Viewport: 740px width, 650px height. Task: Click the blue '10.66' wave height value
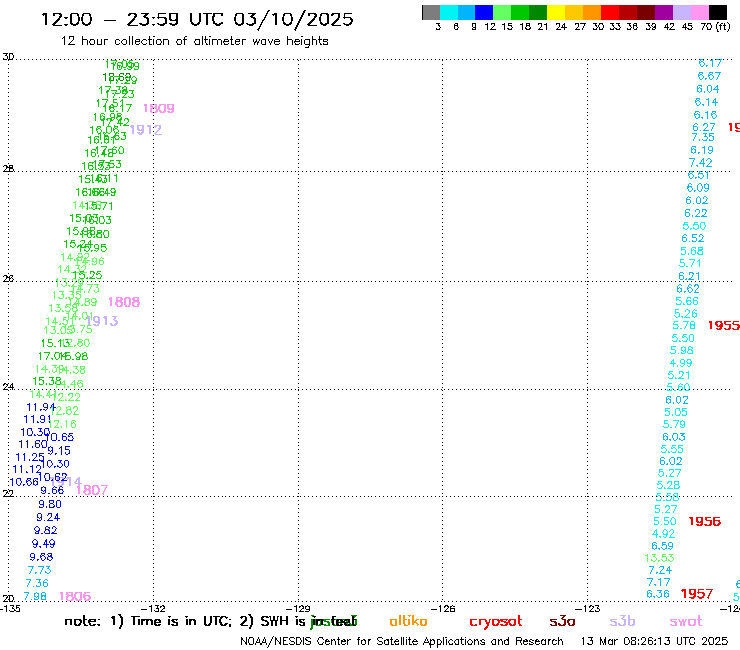(24, 482)
